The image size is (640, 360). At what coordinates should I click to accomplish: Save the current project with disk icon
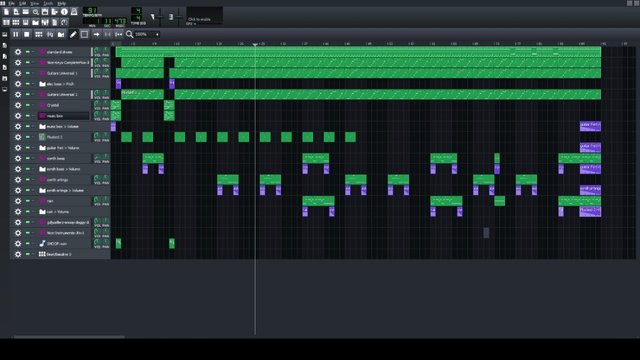45,12
